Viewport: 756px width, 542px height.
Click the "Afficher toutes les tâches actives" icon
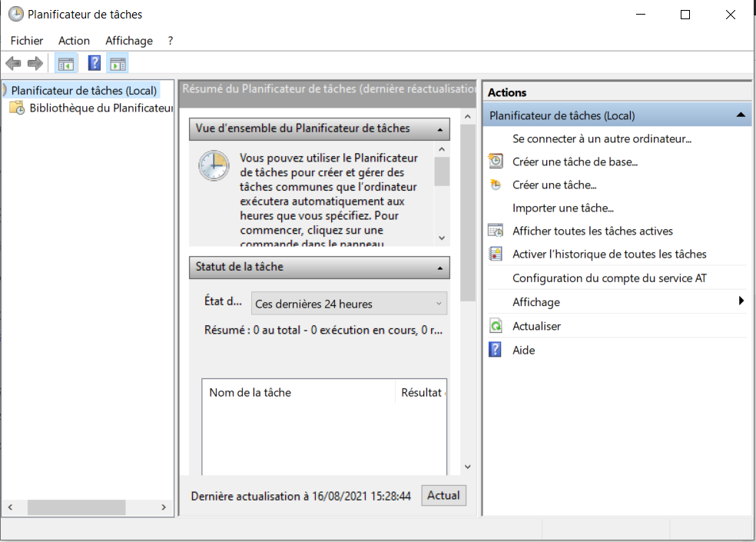494,231
